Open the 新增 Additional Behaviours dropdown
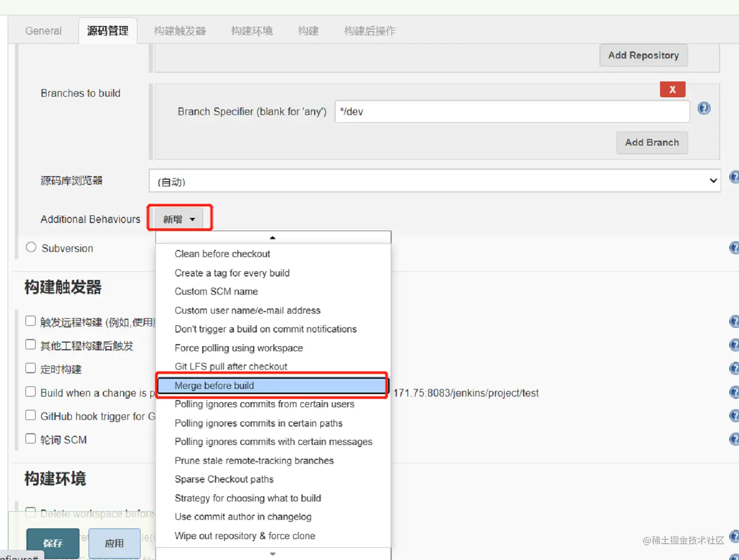739x560 pixels. (x=179, y=219)
